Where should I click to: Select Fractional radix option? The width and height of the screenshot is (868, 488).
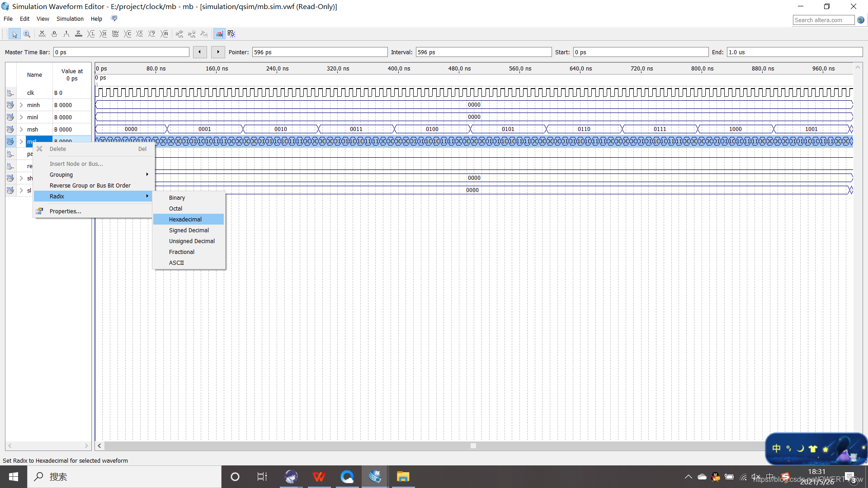[189, 252]
